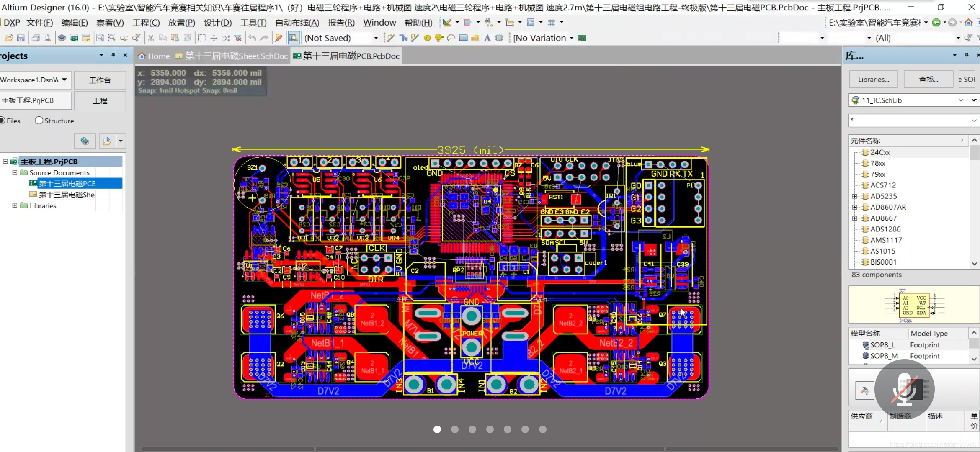Open the (All) filter dropdown
This screenshot has height=452, width=980.
(x=958, y=38)
